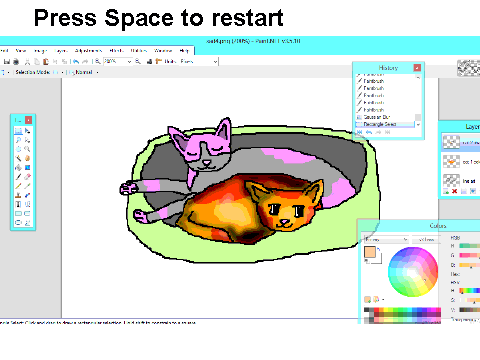Select the middle orange cat layer thumbnail
480x360 pixels.
click(451, 162)
